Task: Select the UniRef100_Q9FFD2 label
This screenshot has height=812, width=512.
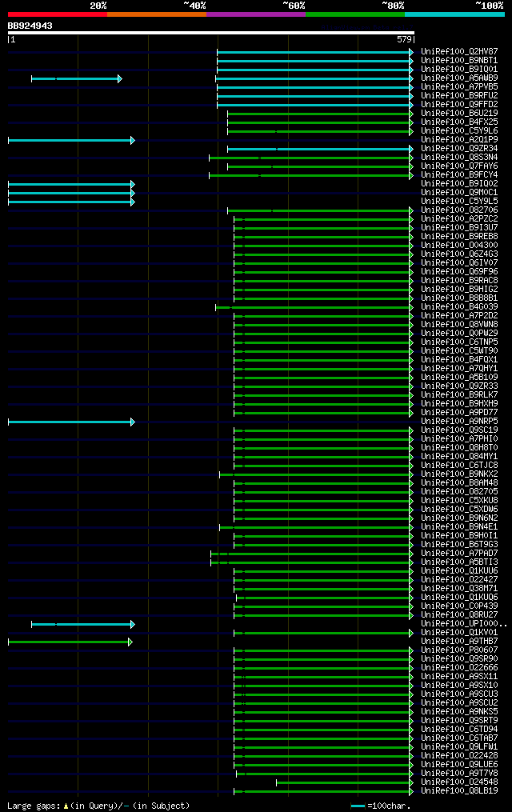Action: click(x=459, y=105)
